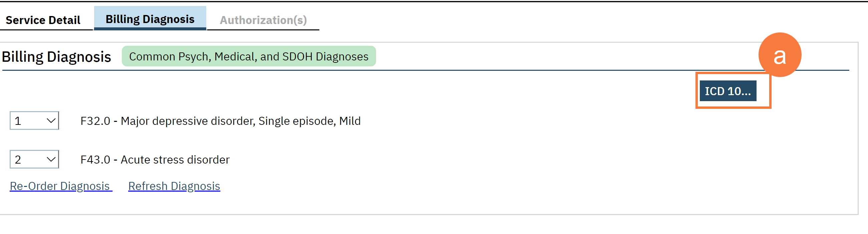This screenshot has width=868, height=234.
Task: Click the Billing Diagnosis section heading
Action: pos(57,57)
